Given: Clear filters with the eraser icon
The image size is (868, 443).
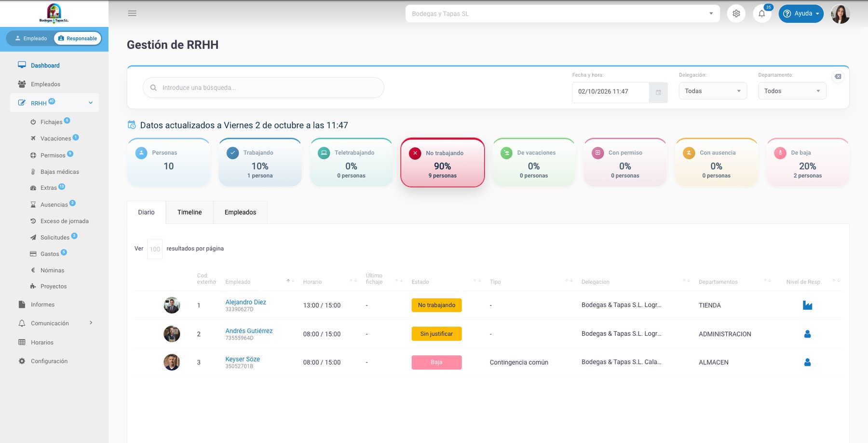Looking at the screenshot, I should pyautogui.click(x=838, y=76).
